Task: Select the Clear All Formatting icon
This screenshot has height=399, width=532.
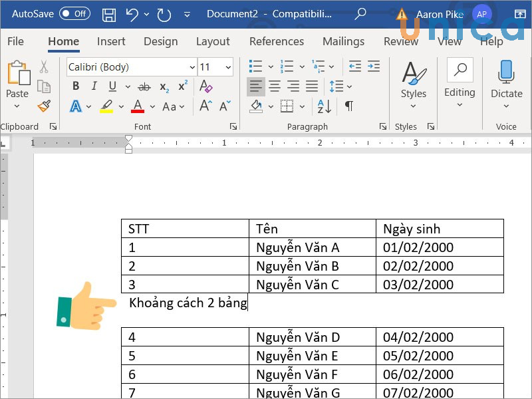Action: tap(206, 86)
